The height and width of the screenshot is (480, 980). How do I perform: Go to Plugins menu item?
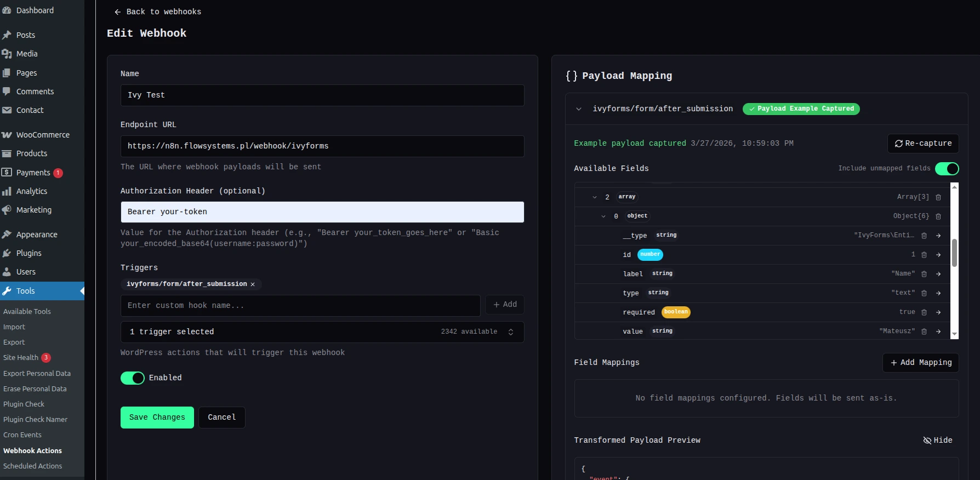pos(29,253)
